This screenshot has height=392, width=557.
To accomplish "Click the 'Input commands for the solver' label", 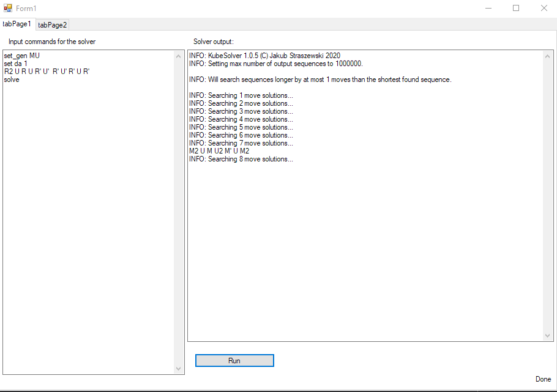I will point(52,42).
